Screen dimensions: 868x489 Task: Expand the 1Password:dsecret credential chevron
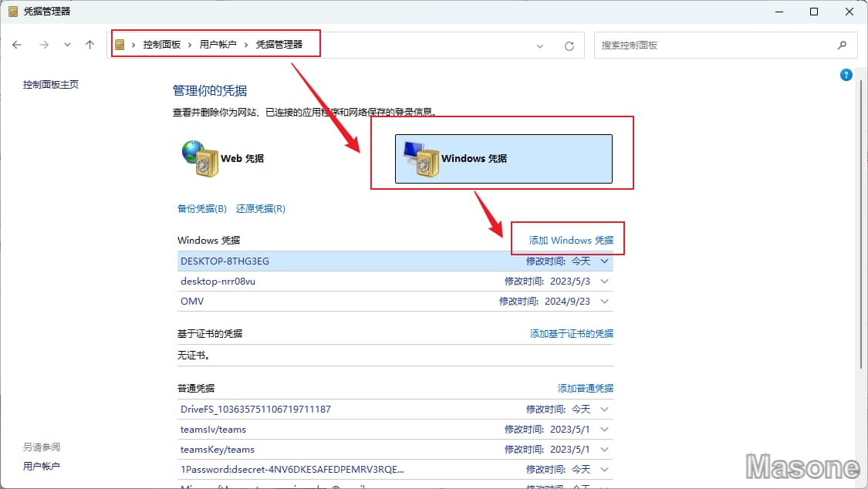click(604, 470)
